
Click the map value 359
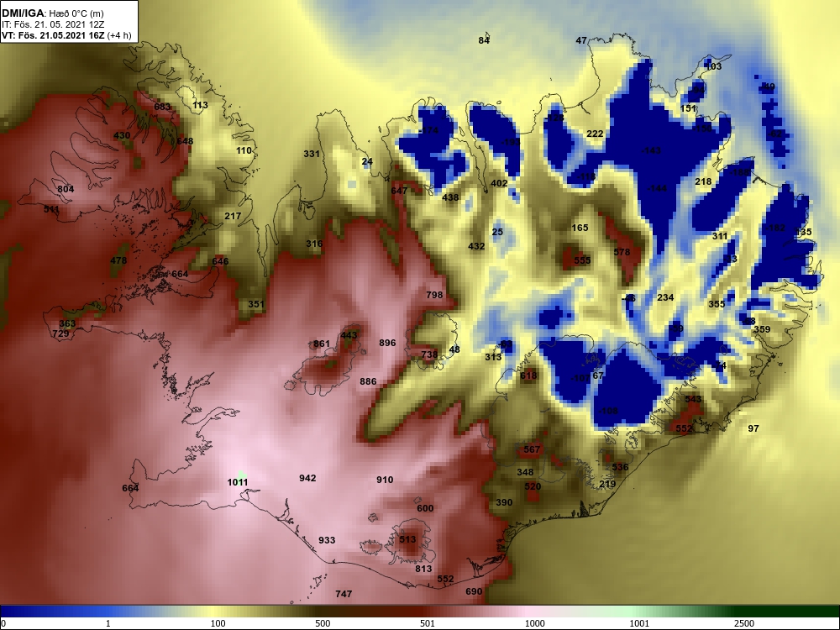coord(762,329)
